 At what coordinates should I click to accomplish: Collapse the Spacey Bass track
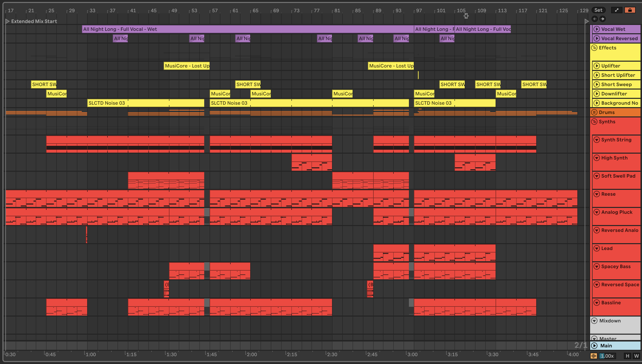click(x=597, y=266)
